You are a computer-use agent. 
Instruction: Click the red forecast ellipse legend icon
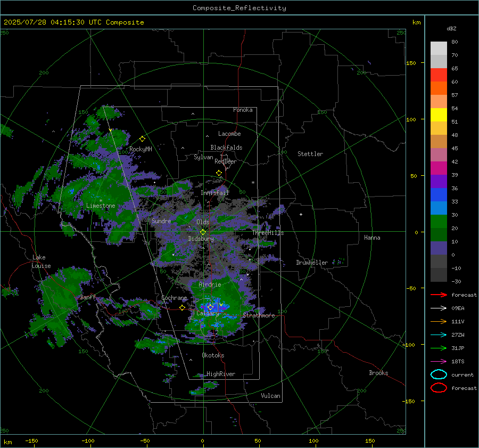coord(439,388)
